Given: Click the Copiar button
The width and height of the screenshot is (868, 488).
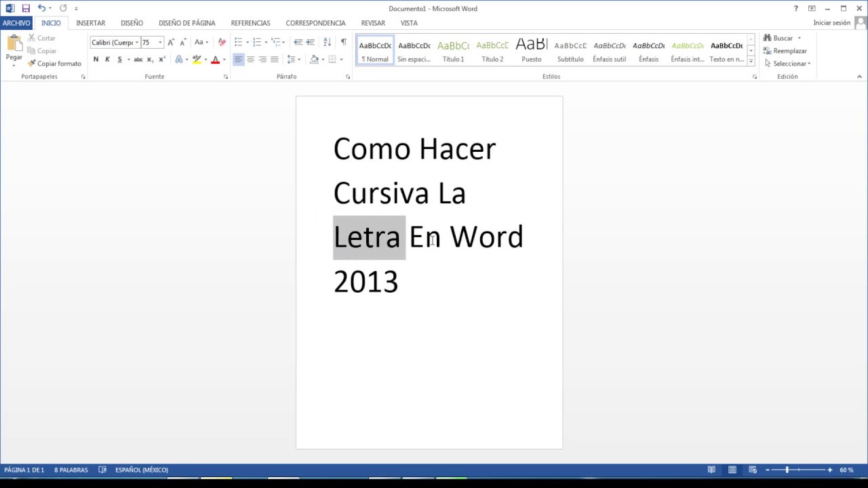Looking at the screenshot, I should 42,51.
